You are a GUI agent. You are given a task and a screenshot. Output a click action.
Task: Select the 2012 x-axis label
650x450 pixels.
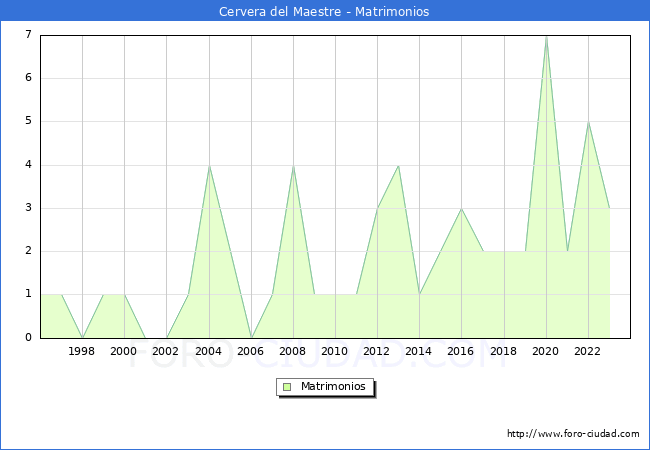(x=377, y=351)
